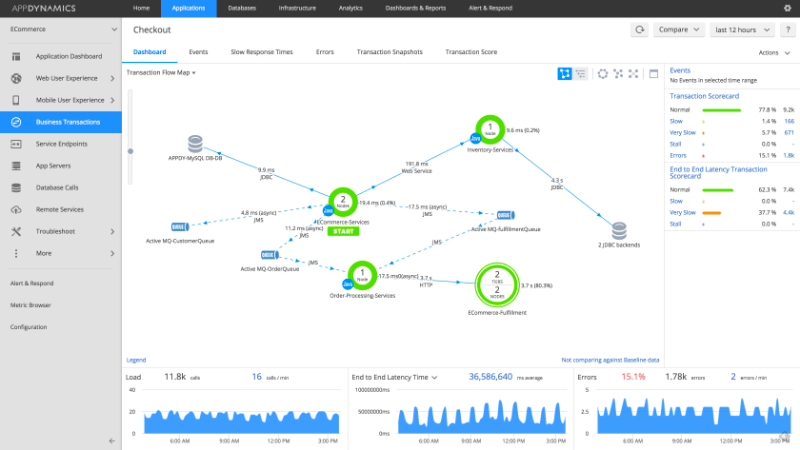Click Mobile User Experience phone icon
Viewport: 800px width, 450px height.
[x=16, y=100]
